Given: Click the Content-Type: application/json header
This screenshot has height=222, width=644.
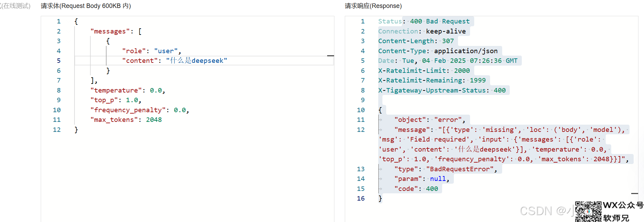Looking at the screenshot, I should pos(438,51).
